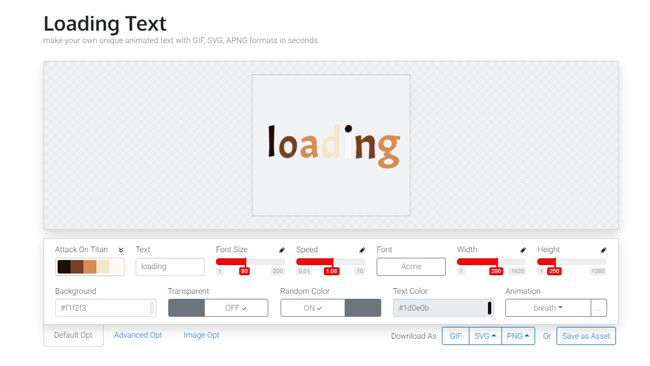Click the Width slider track
This screenshot has width=650, height=366.
tap(492, 262)
